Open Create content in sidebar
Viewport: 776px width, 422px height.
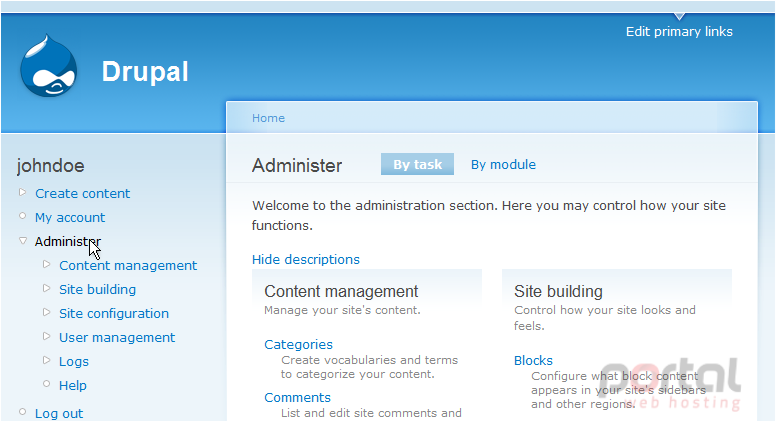click(83, 193)
